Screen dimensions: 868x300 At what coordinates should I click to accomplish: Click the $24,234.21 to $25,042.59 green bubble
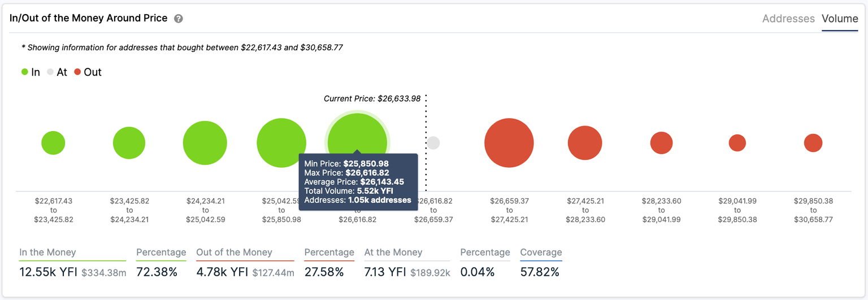(x=205, y=143)
